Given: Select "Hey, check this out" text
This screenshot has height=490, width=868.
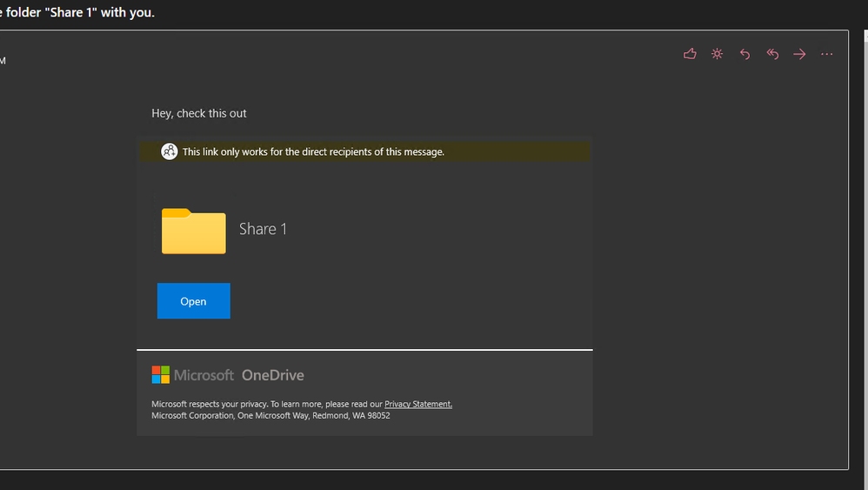Looking at the screenshot, I should (x=198, y=113).
